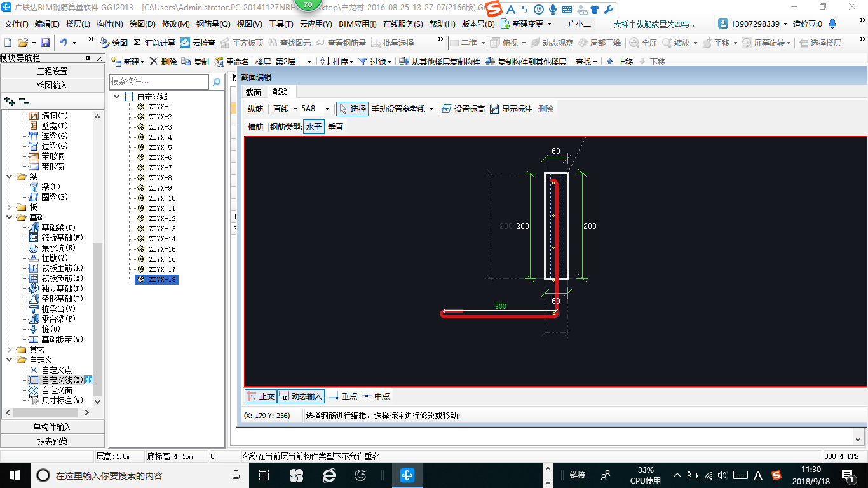Click the Windows search box on taskbar
Image resolution: width=868 pixels, height=488 pixels.
click(139, 475)
